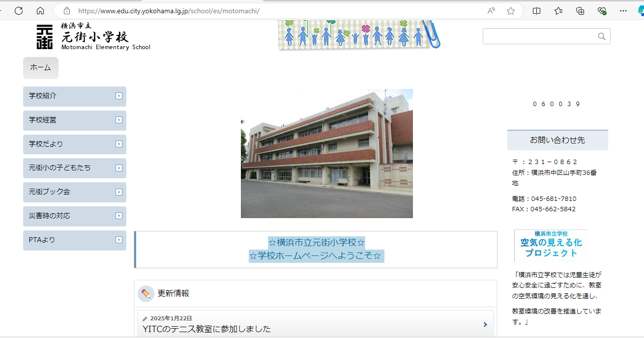The height and width of the screenshot is (338, 644).
Task: Click the Motomachi Elementary School logo
Action: tap(93, 36)
